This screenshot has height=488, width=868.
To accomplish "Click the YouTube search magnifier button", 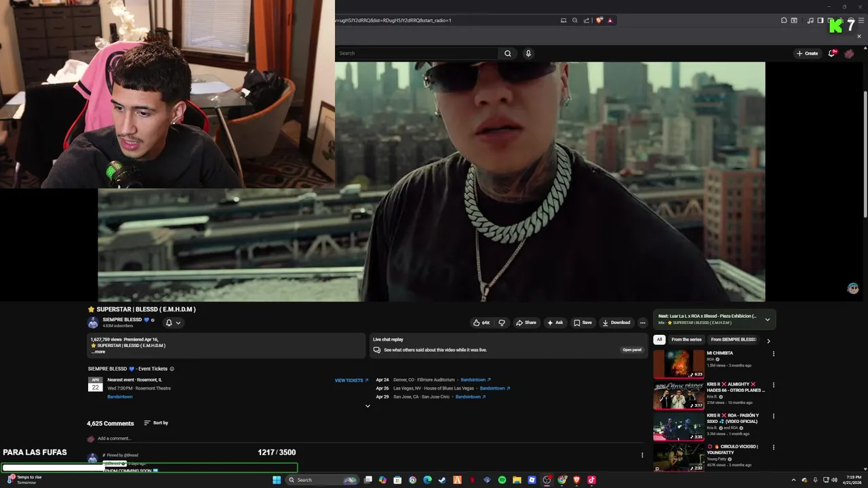I will 507,54.
